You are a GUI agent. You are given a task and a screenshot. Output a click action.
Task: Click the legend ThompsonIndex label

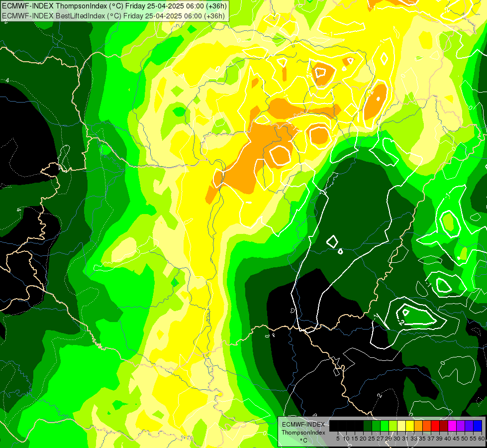tap(303, 433)
